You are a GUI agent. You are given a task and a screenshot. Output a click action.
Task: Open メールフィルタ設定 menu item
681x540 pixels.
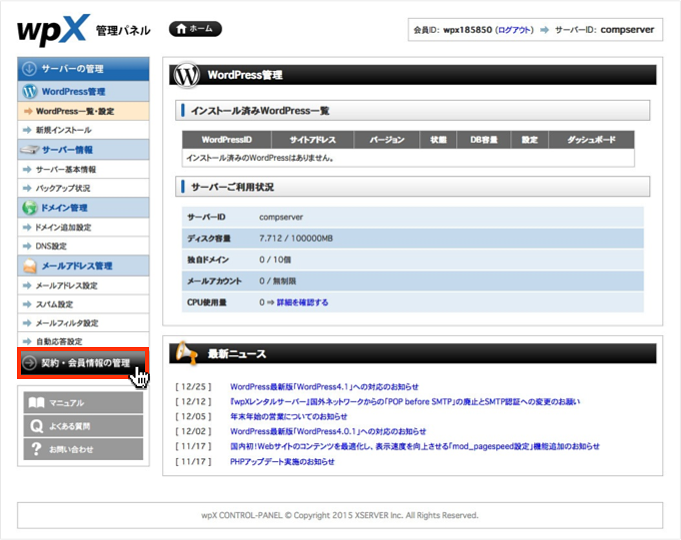click(83, 323)
